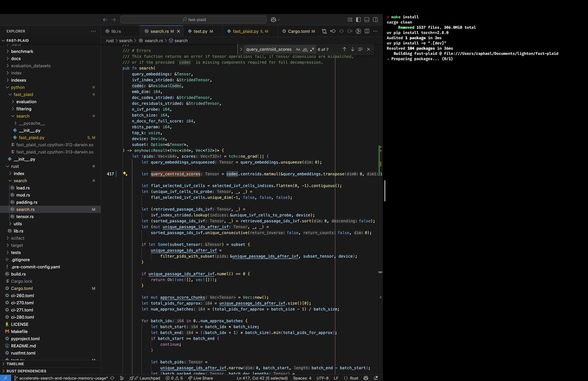Screen dimensions: 588x381
Task: Click the Open Changes compare icon
Action: tap(324, 31)
